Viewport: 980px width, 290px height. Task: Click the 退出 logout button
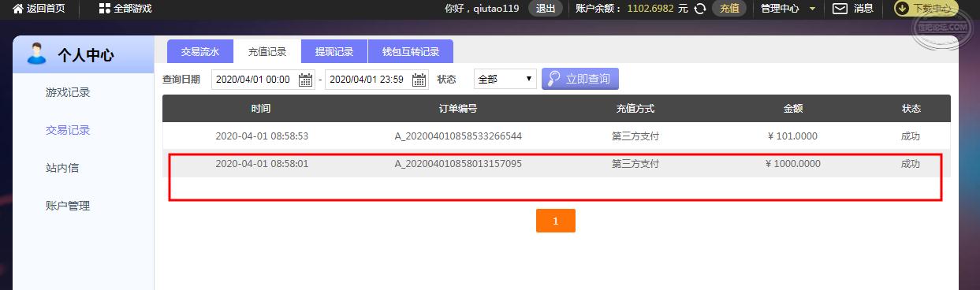pos(546,9)
